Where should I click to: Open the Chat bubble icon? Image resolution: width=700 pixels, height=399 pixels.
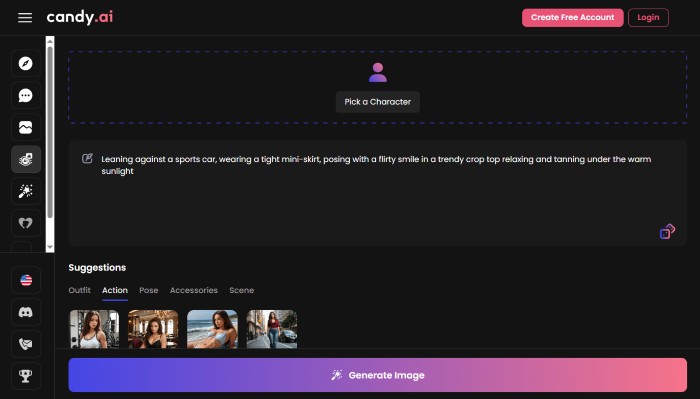tap(25, 96)
